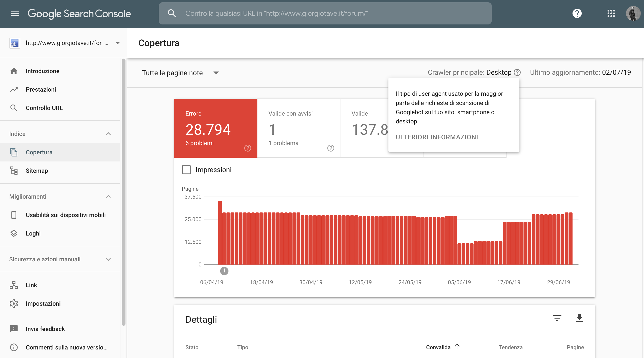Click the chart annotation marker 1
Screen dimensions: 644x358
(x=224, y=271)
